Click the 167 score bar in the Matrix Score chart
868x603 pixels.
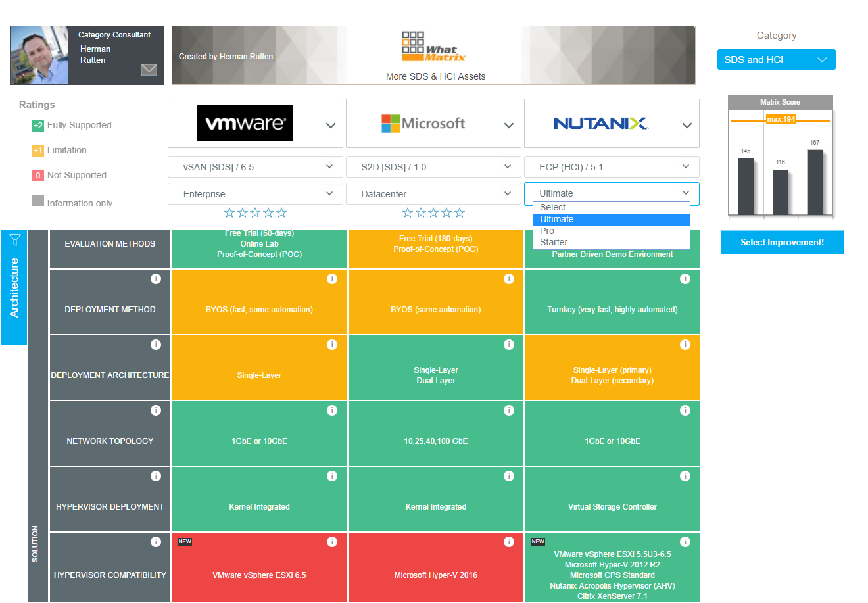(815, 182)
